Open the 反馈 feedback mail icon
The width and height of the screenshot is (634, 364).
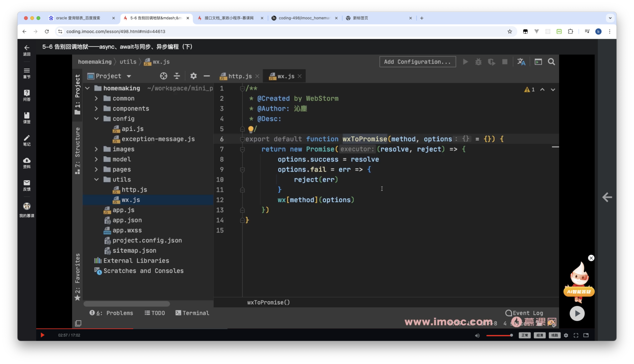(x=27, y=185)
